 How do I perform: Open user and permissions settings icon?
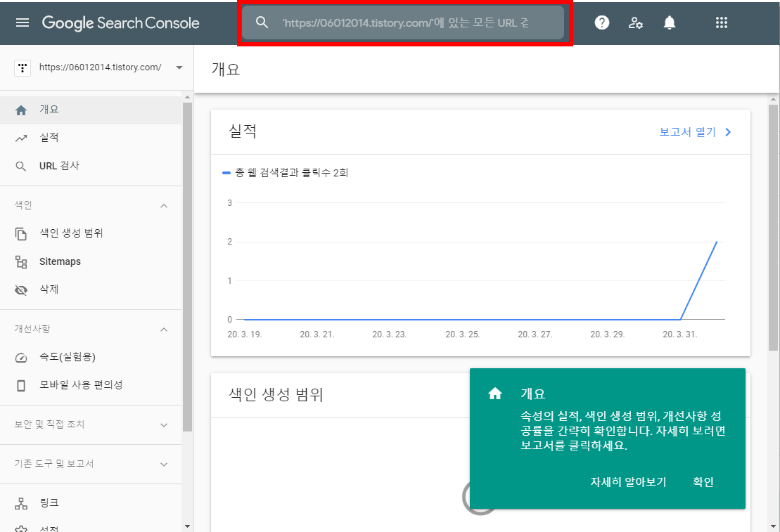635,22
